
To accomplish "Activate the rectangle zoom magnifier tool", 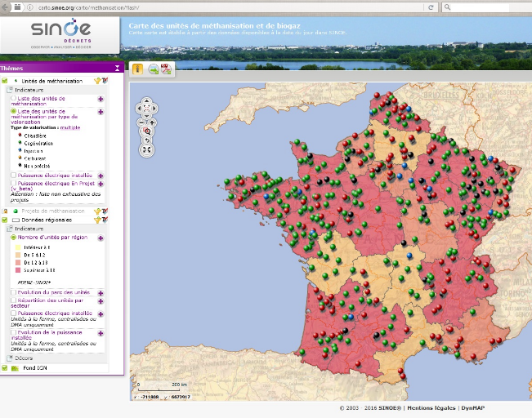I will tap(147, 131).
